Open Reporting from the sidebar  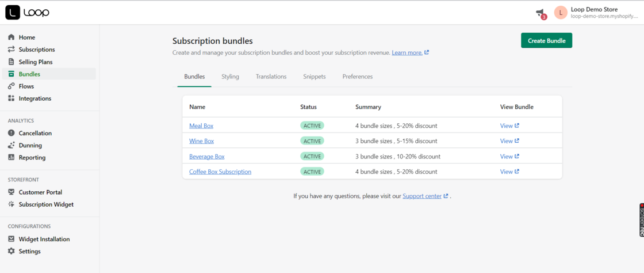point(32,157)
